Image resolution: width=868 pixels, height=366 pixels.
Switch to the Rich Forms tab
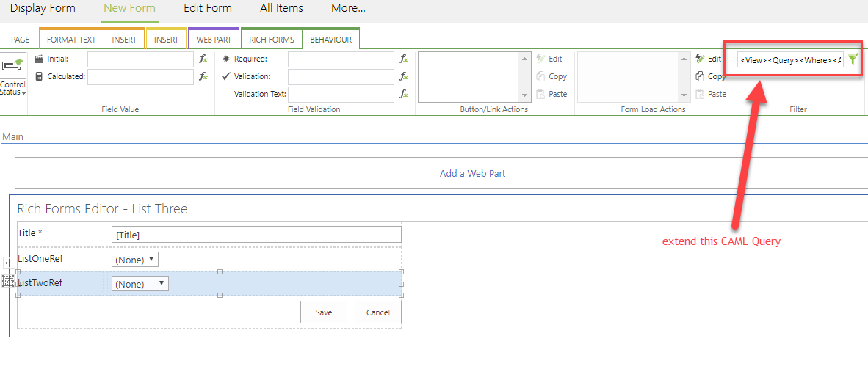[x=271, y=40]
